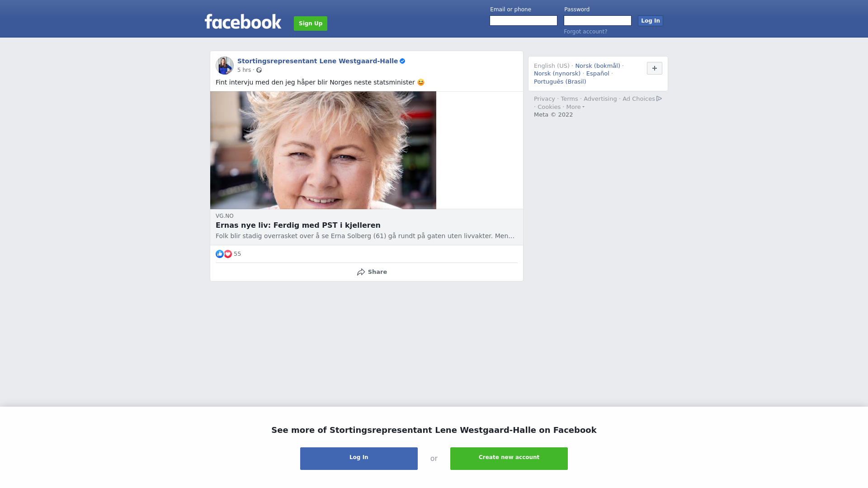
Task: Click the Ad Choices triangle icon
Action: (659, 99)
